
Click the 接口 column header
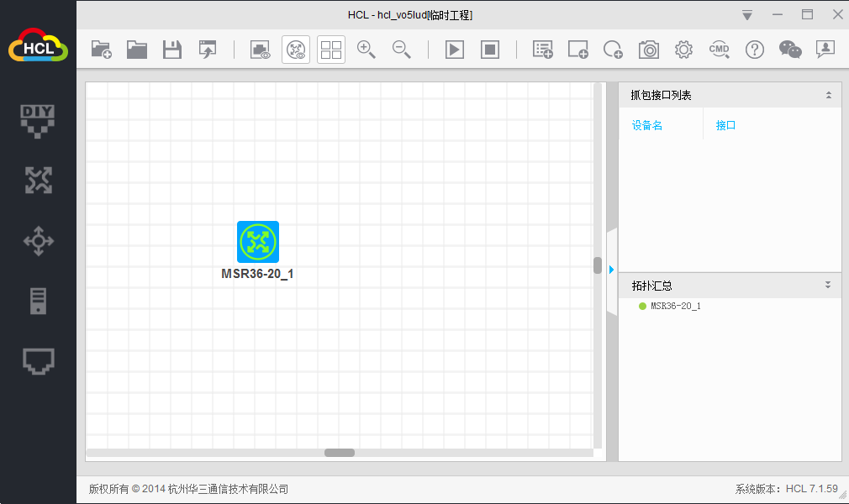pyautogui.click(x=725, y=125)
